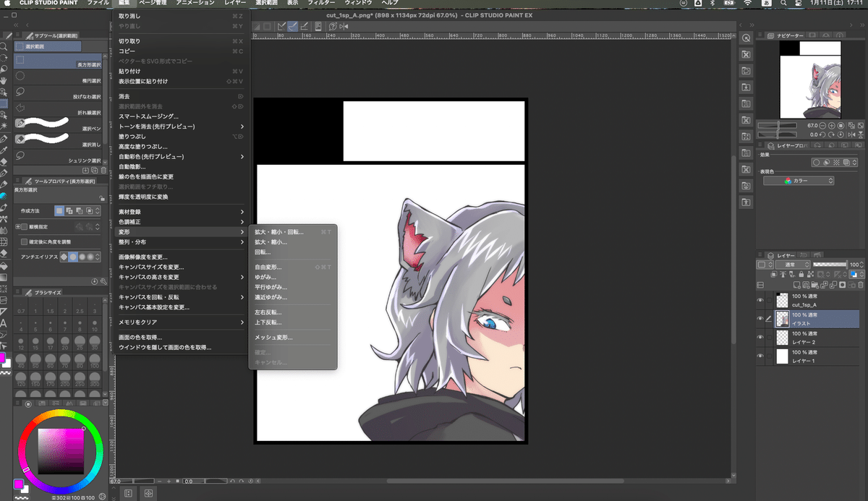This screenshot has width=868, height=501.
Task: Click the navigator preview image
Action: (x=809, y=78)
